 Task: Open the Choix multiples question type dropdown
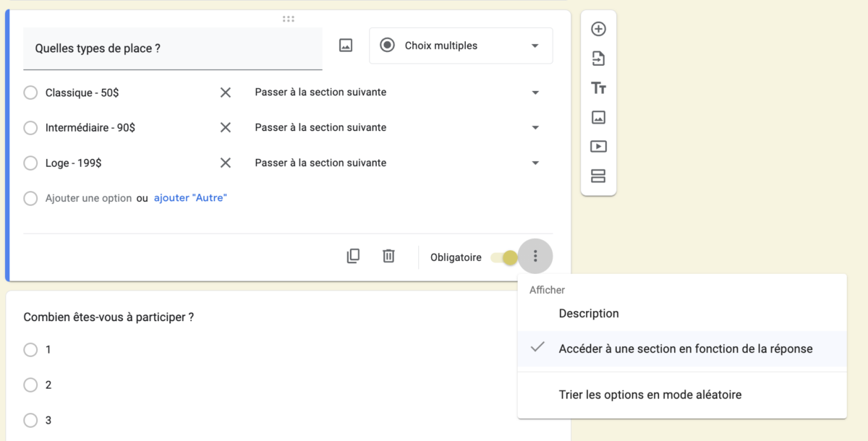coord(461,45)
